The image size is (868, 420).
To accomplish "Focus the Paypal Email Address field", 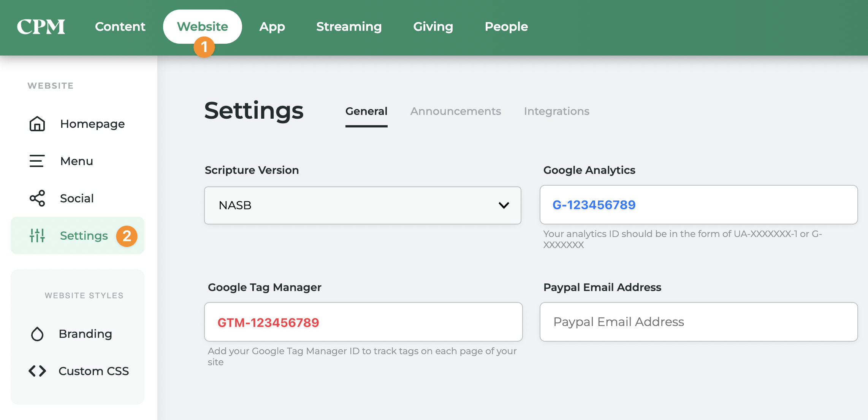I will [x=698, y=322].
